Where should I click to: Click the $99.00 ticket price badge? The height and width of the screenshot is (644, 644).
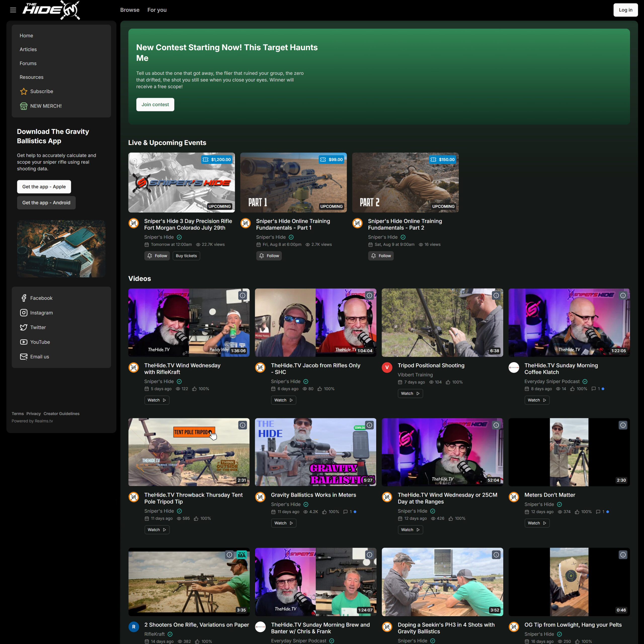[332, 160]
